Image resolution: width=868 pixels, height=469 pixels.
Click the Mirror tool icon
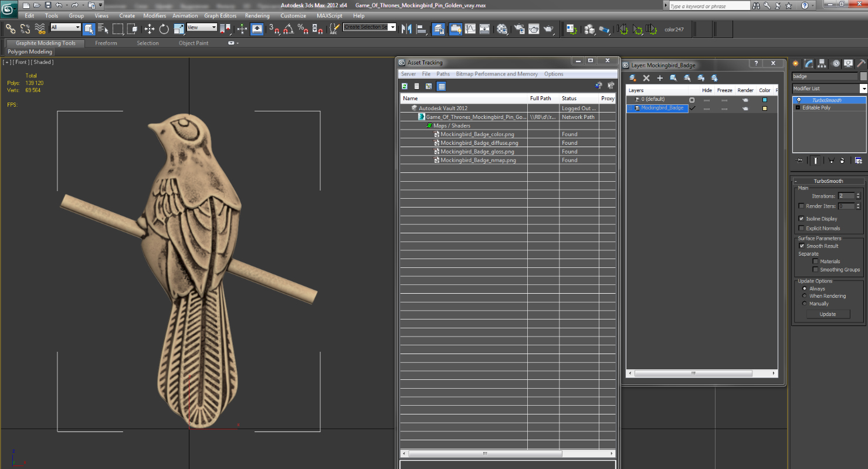406,29
